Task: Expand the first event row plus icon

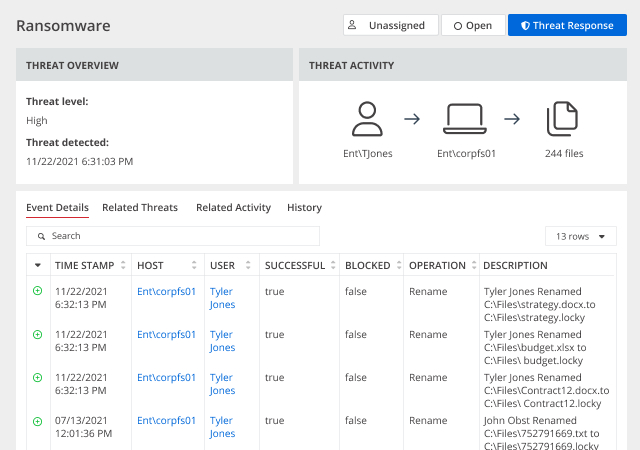Action: [38, 291]
